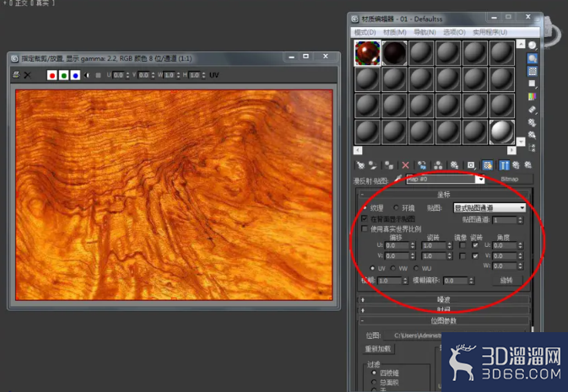Viewport: 568px width, 392px height.
Task: Click the Get Material icon
Action: 360,165
